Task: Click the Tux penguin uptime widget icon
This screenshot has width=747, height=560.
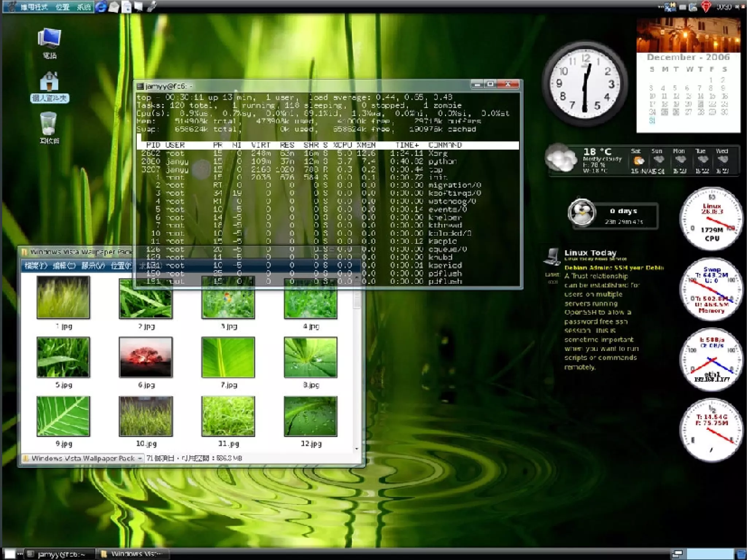Action: [x=582, y=212]
